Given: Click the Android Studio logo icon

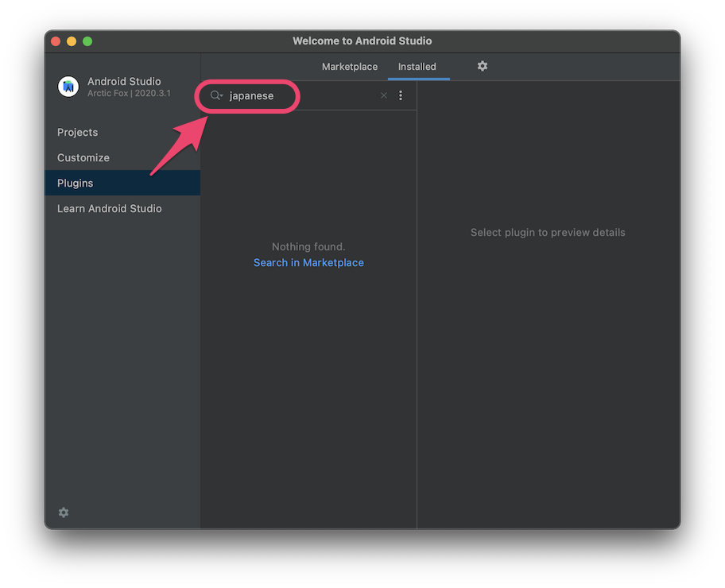Looking at the screenshot, I should (x=68, y=87).
